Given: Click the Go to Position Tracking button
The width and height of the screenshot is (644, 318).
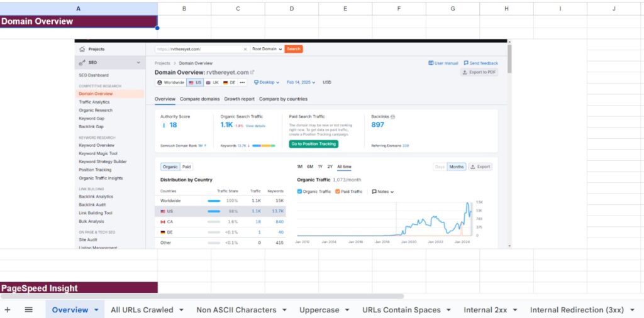Looking at the screenshot, I should point(313,144).
